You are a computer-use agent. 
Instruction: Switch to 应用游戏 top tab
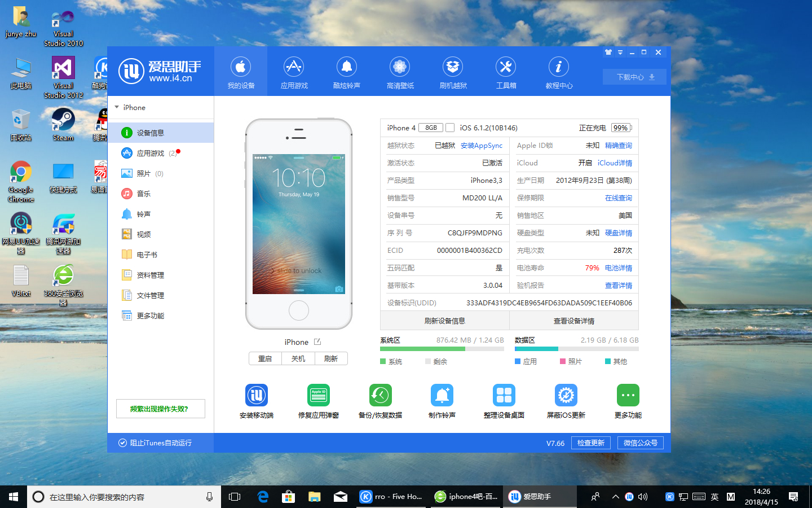(x=294, y=73)
